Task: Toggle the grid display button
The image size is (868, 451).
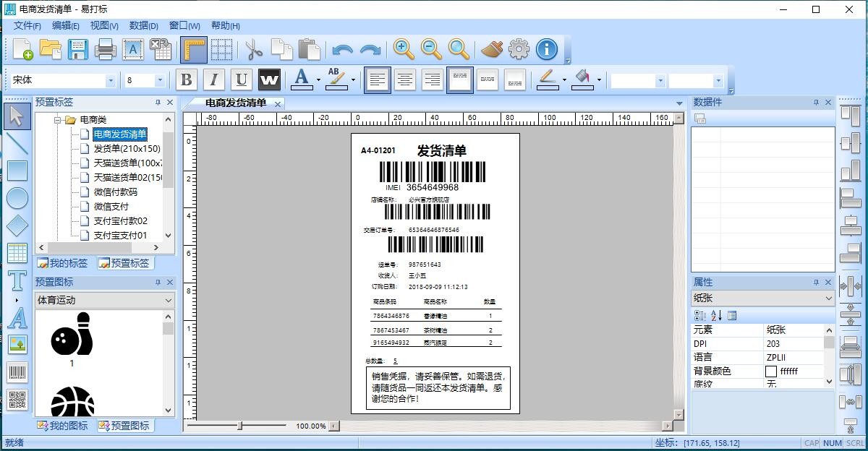Action: tap(221, 49)
